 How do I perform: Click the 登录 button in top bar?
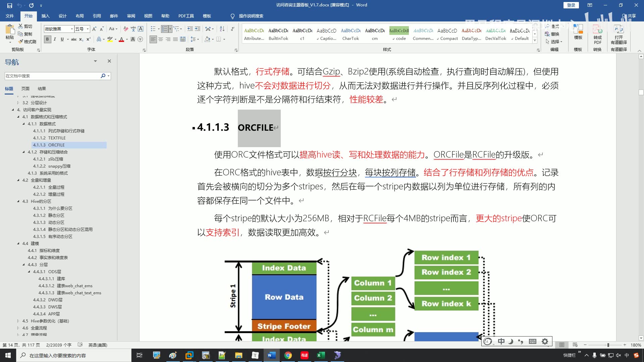pyautogui.click(x=572, y=5)
